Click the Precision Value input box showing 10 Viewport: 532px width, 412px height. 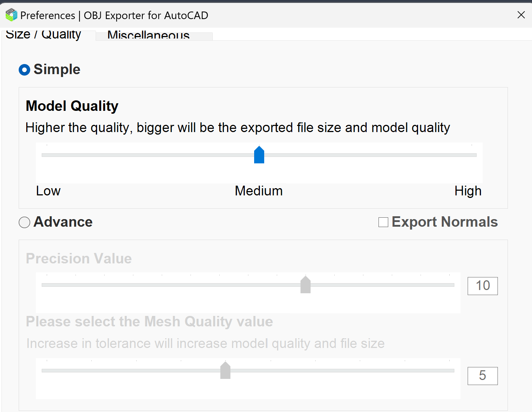click(482, 286)
